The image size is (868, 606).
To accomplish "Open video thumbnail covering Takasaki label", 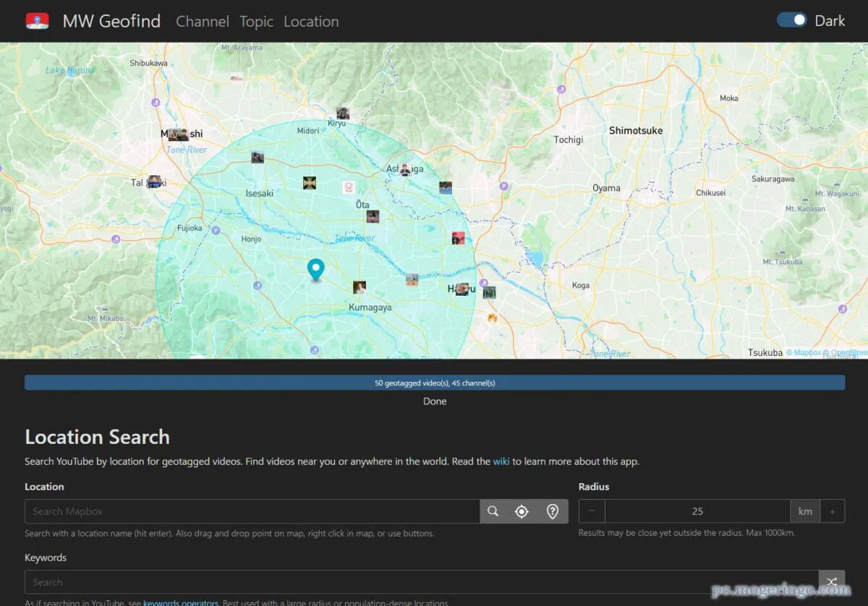I will pyautogui.click(x=154, y=182).
